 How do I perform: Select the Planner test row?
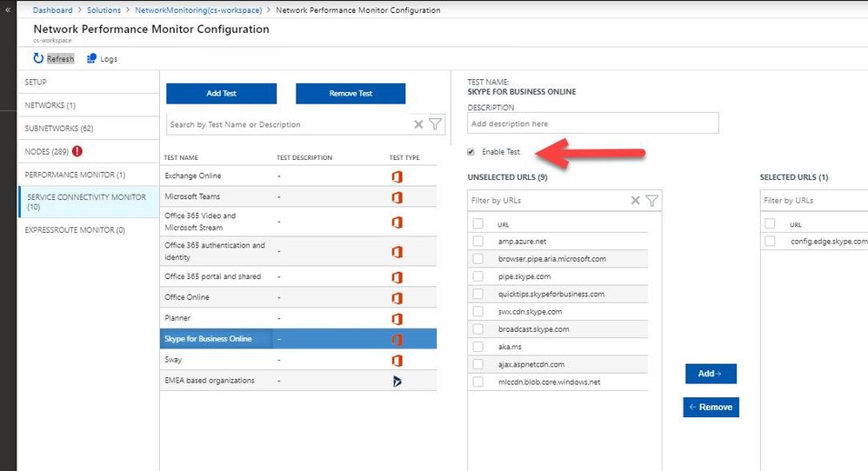click(298, 318)
